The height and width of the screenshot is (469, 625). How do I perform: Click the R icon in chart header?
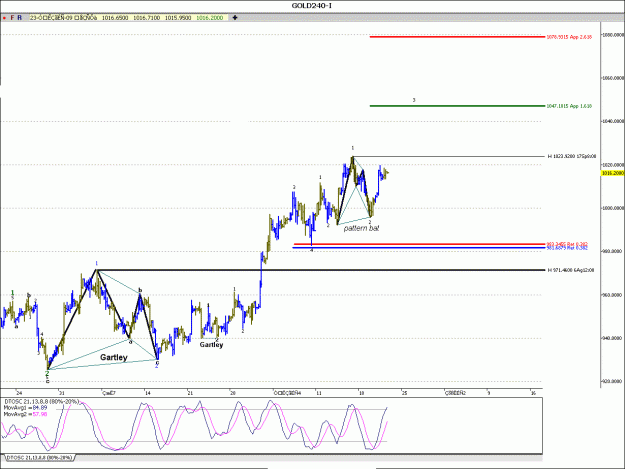19,18
